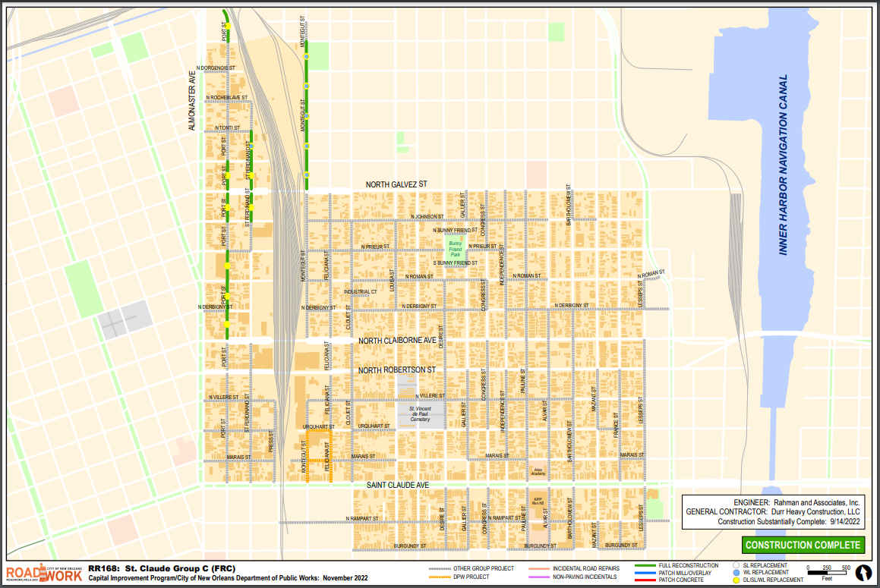Click the DPW Project legend text
The width and height of the screenshot is (880, 588).
click(x=472, y=577)
